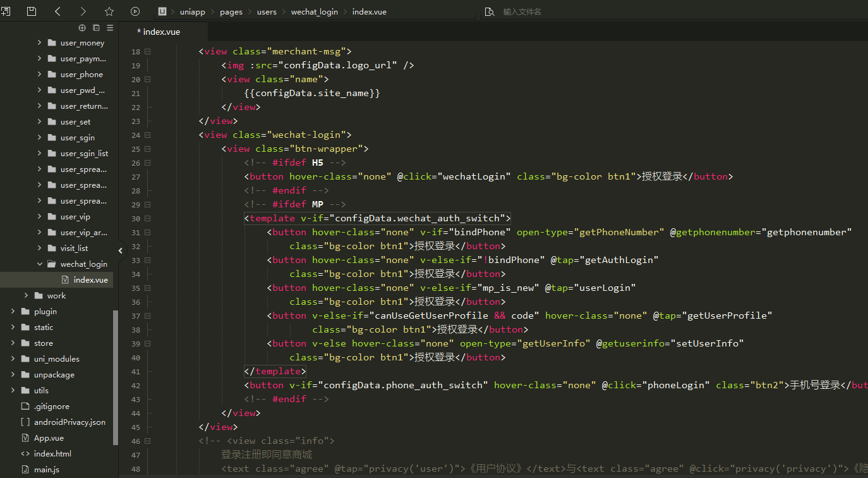The height and width of the screenshot is (478, 868).
Task: Click the new file icon in toolbar
Action: click(x=4, y=11)
